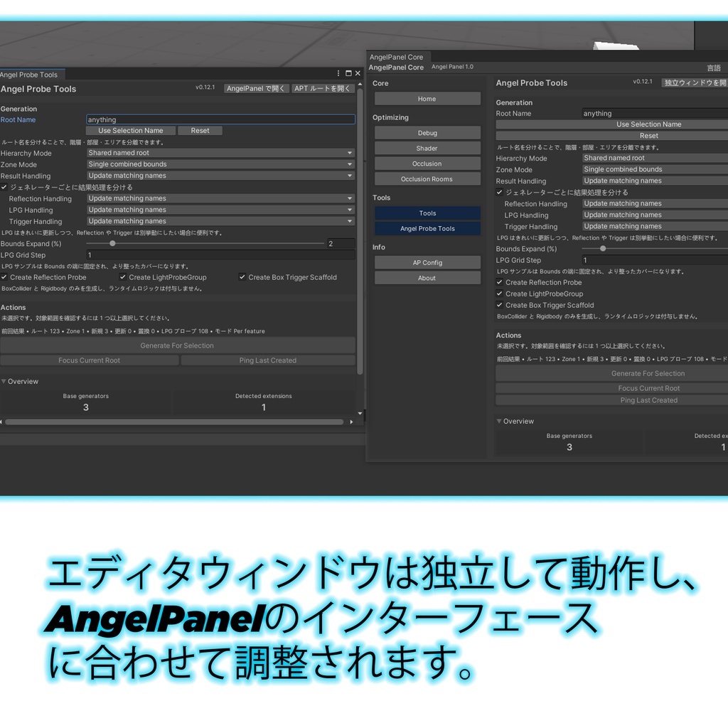Viewport: 728px width, 728px height.
Task: Collapse the Overview section
Action: click(6, 381)
